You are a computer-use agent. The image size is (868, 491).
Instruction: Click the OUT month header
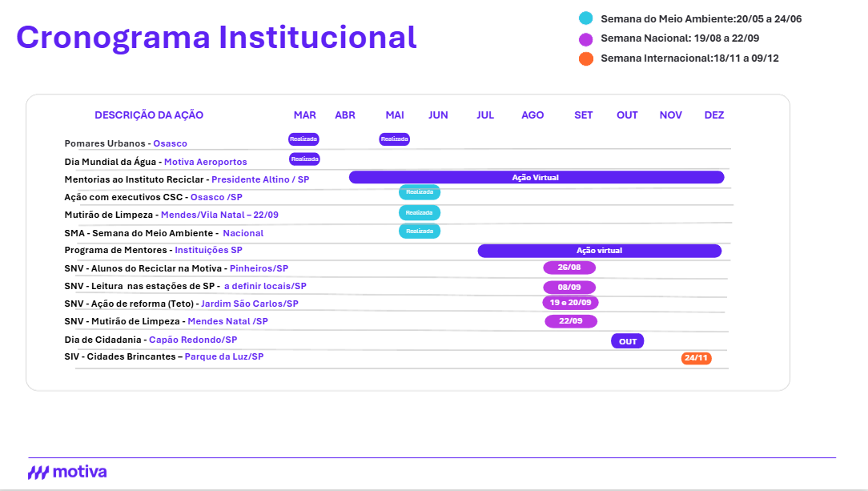tap(627, 115)
